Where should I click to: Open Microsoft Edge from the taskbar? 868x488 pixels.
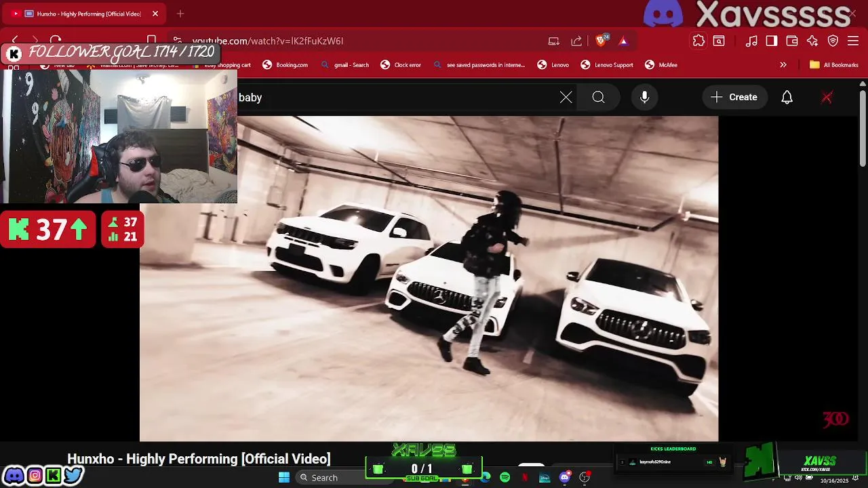486,478
